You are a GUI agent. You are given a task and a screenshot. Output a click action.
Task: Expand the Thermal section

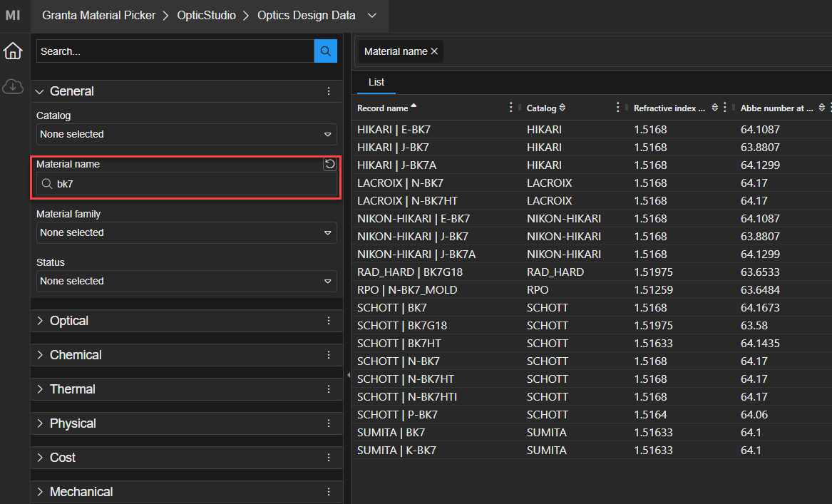tap(40, 389)
